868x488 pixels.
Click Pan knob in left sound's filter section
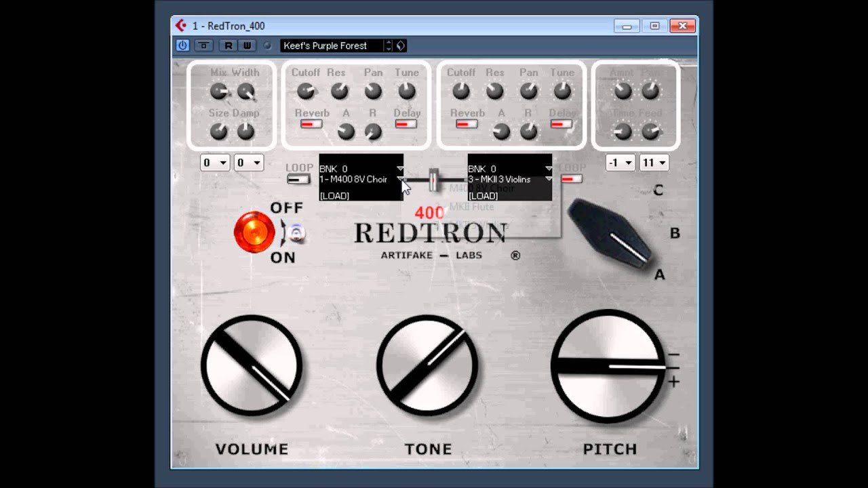tap(372, 91)
